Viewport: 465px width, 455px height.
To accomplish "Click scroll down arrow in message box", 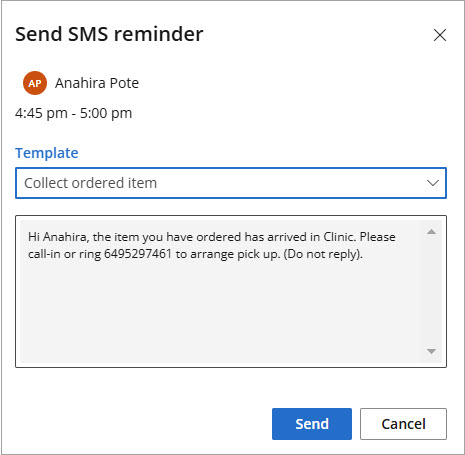I will (431, 351).
